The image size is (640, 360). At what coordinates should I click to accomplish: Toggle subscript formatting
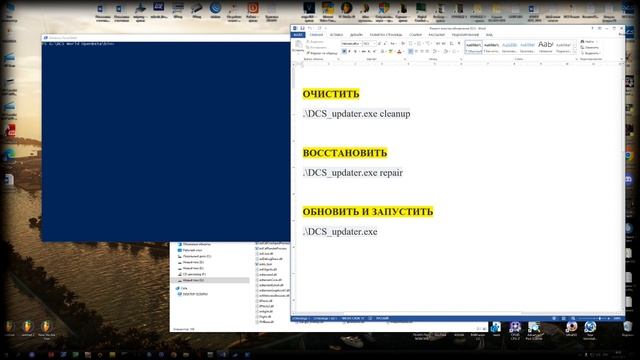click(369, 51)
